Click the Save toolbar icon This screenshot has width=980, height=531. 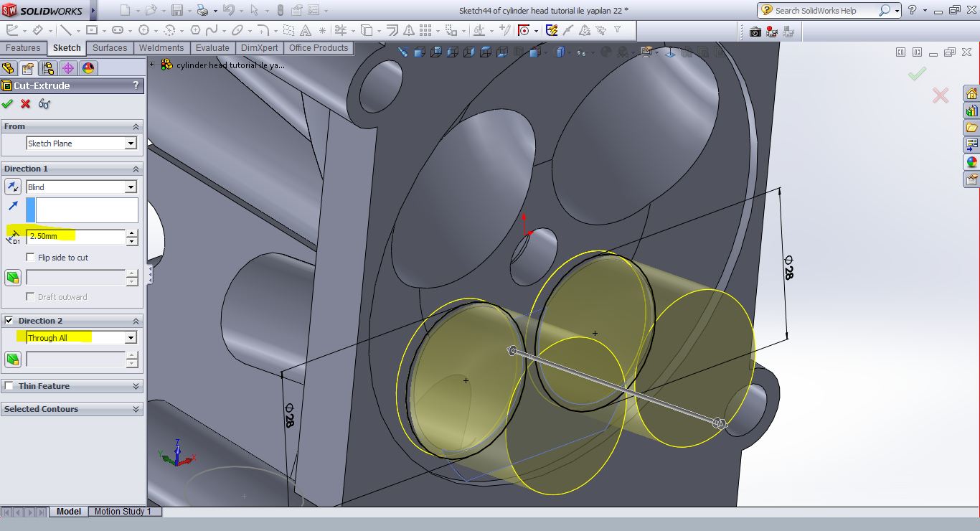pos(177,11)
